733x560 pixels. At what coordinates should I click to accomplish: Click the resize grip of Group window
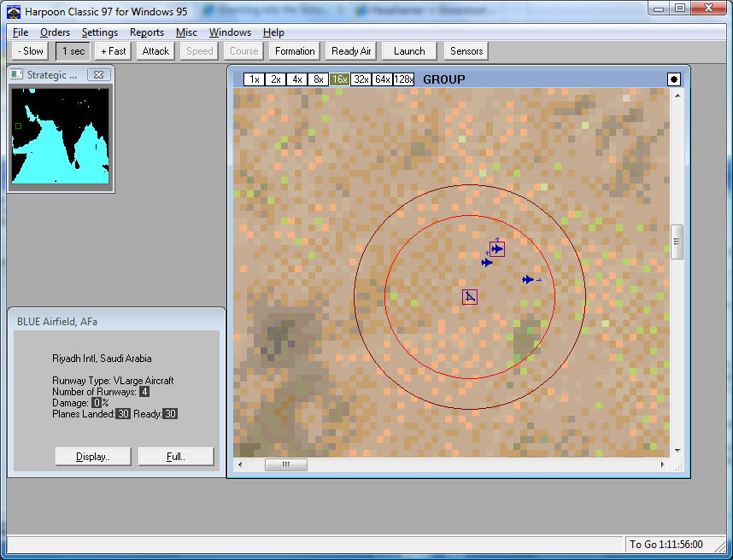click(678, 466)
